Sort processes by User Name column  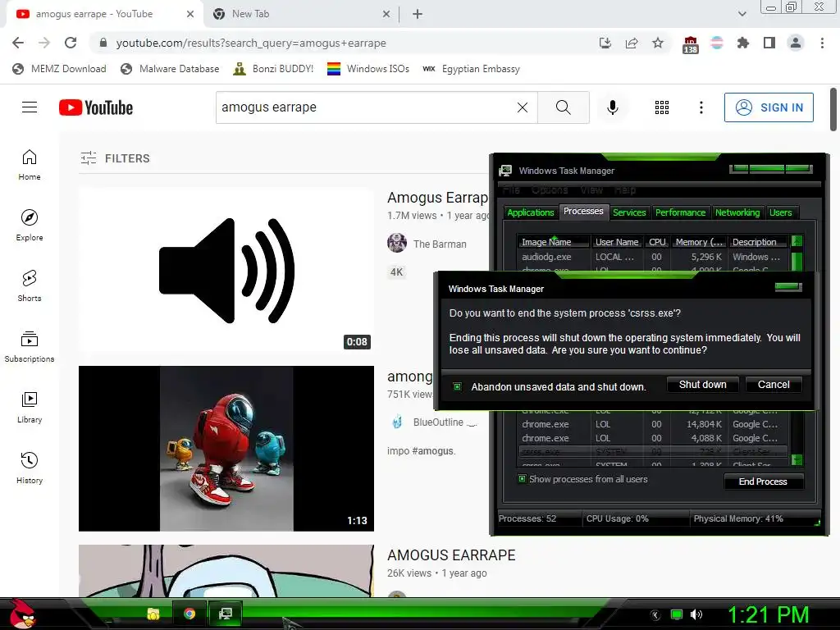point(617,242)
